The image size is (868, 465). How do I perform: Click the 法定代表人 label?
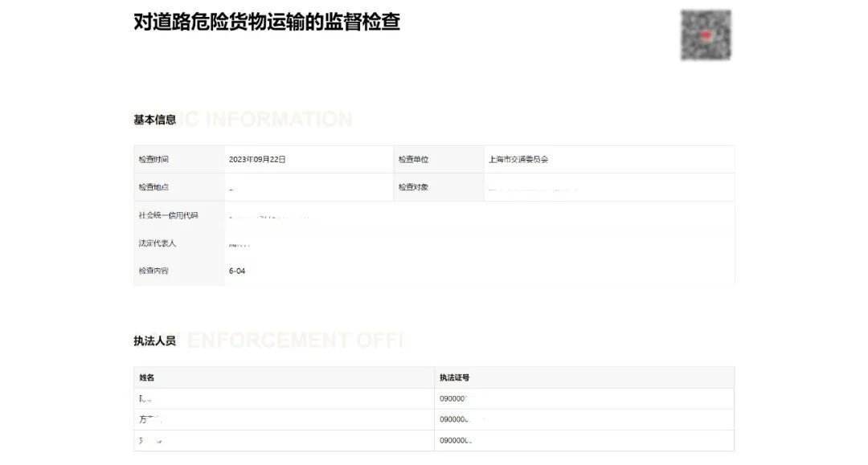pos(158,243)
